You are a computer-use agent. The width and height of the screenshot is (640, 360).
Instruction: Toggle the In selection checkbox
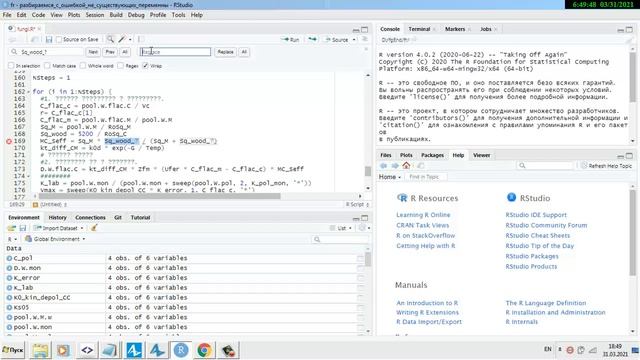point(11,66)
